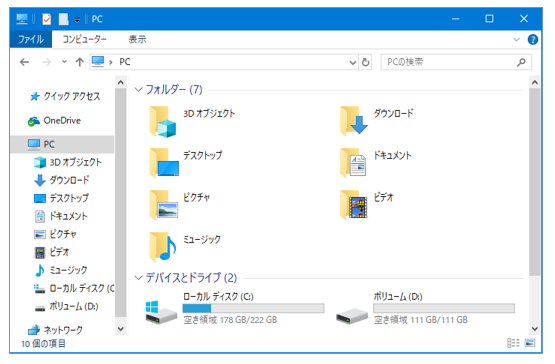
Task: Select ネットワーク in navigation pane
Action: (55, 330)
